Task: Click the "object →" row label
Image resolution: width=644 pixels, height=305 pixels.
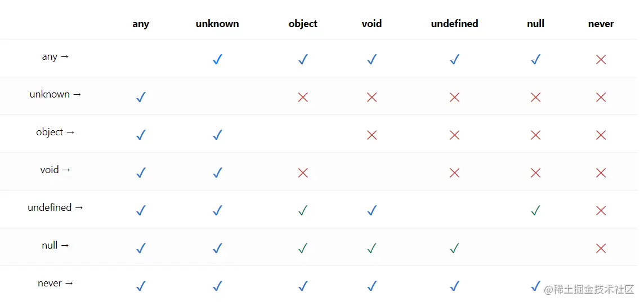Action: pos(55,132)
